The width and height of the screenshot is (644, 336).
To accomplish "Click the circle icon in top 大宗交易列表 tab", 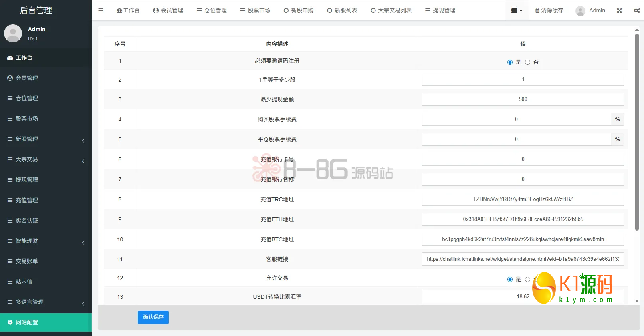I will click(373, 10).
